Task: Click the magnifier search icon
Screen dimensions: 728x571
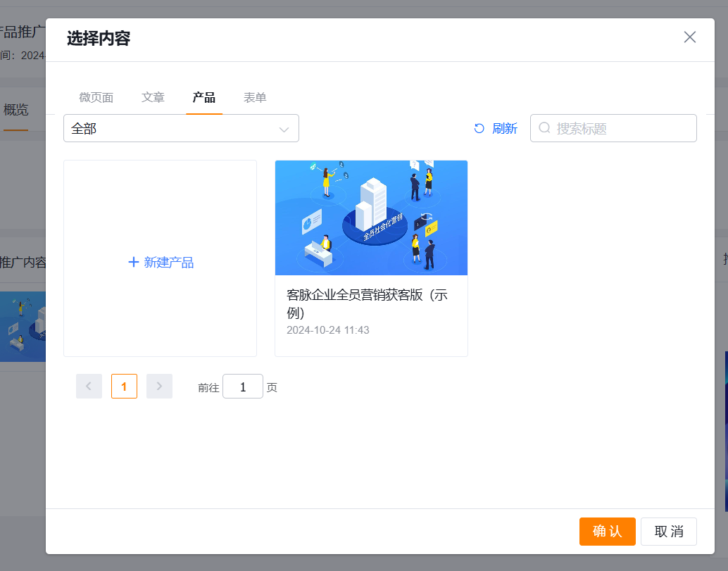Action: tap(545, 127)
